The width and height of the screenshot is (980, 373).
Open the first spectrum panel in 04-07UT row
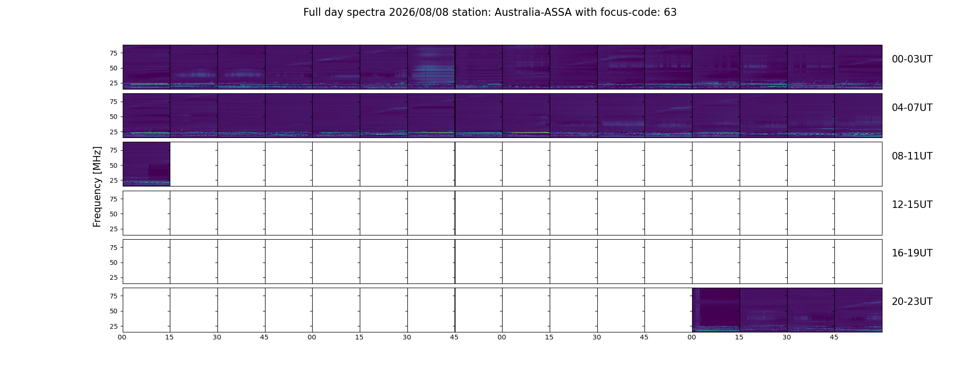[147, 116]
